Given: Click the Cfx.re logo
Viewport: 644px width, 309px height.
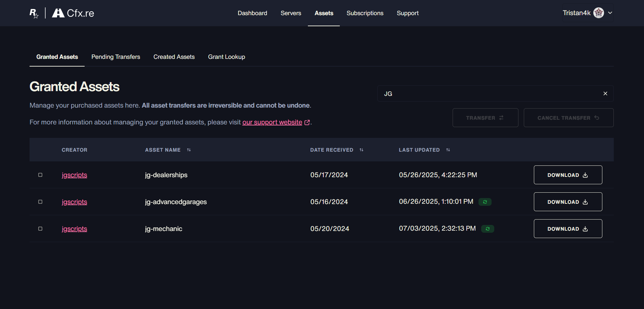Looking at the screenshot, I should (73, 13).
